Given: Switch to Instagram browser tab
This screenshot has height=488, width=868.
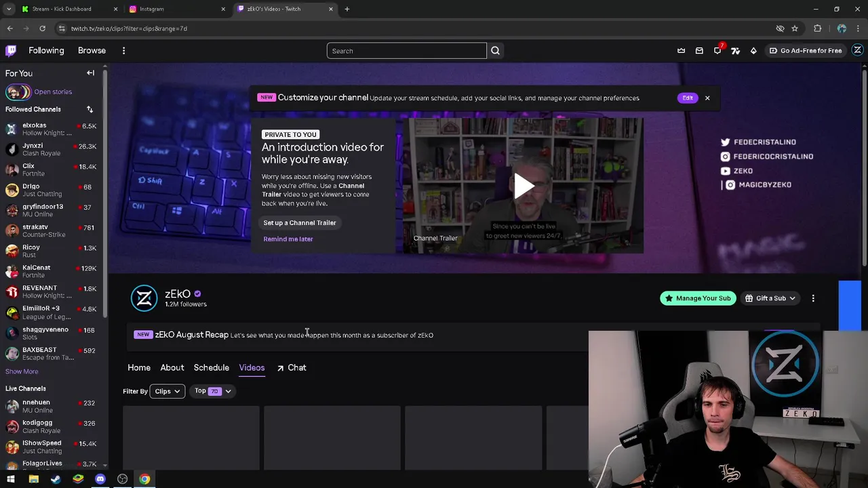Looking at the screenshot, I should (x=178, y=9).
